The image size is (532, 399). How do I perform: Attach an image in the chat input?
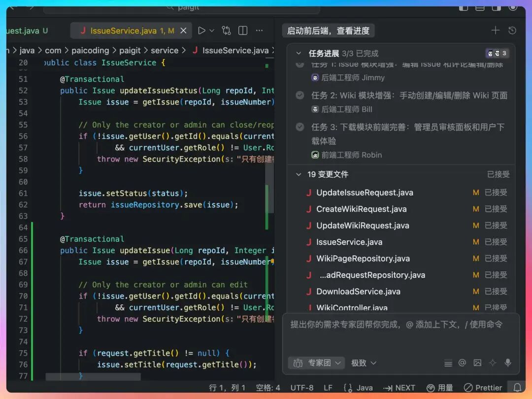[477, 363]
